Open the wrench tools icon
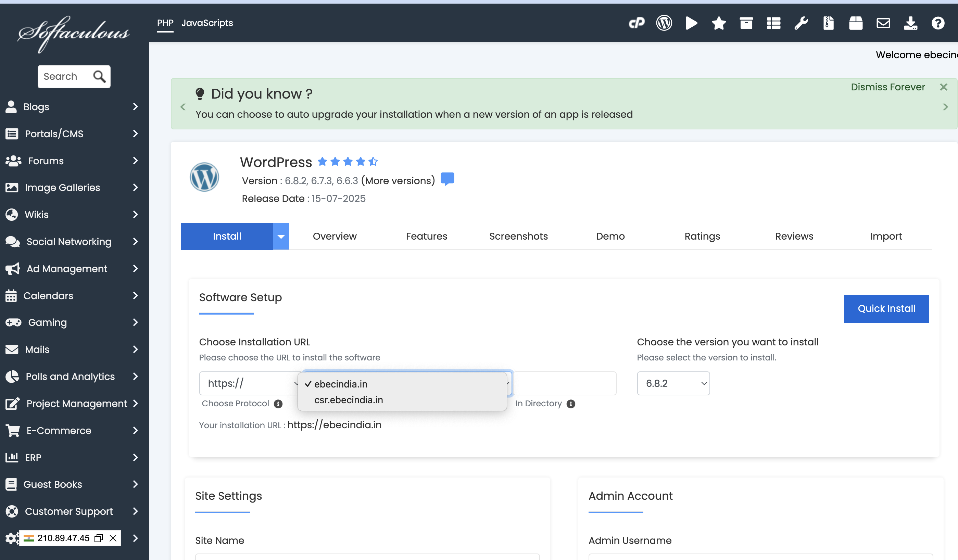This screenshot has height=560, width=958. (801, 23)
